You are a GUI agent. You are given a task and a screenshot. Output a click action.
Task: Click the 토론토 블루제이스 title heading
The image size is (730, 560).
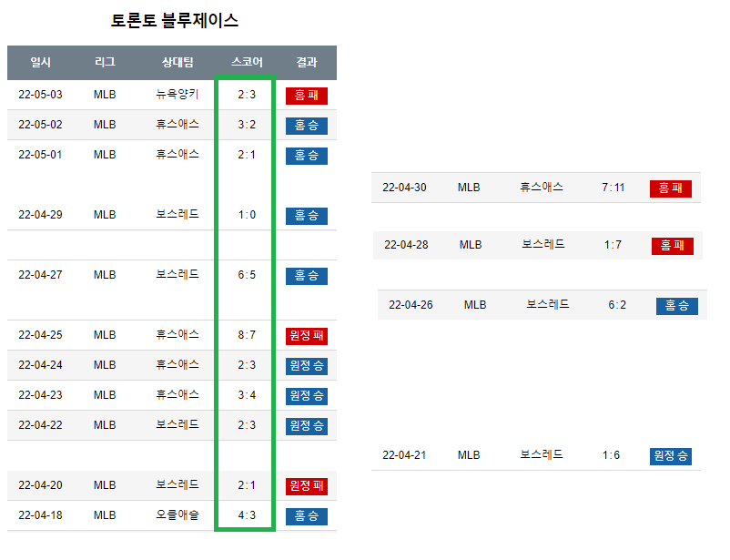(x=175, y=21)
